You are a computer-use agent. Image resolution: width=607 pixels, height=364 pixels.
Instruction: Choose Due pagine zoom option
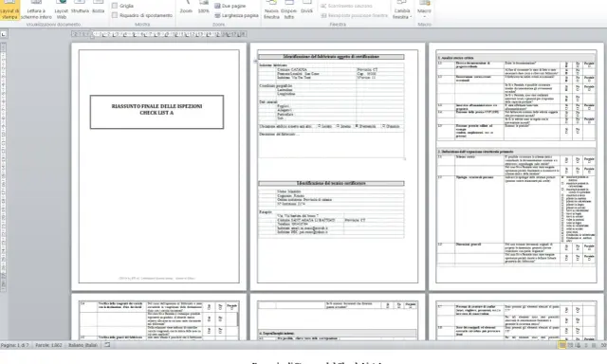pyautogui.click(x=230, y=6)
